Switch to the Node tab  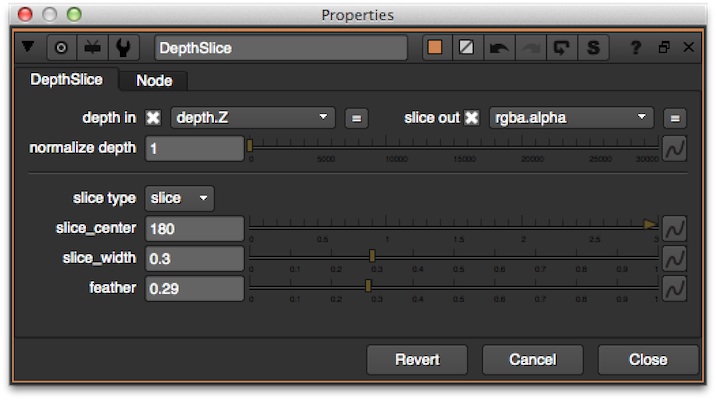(153, 81)
